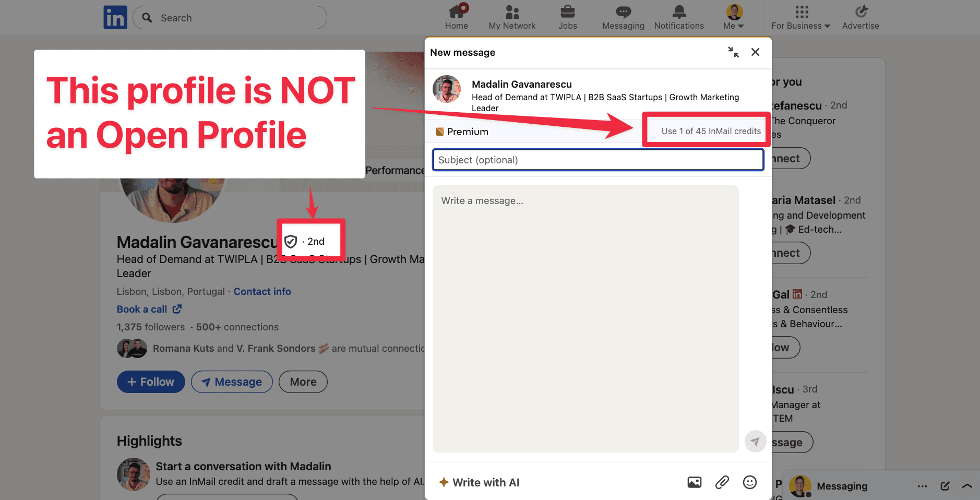Follow Madalin Gavanarescu

coord(151,382)
